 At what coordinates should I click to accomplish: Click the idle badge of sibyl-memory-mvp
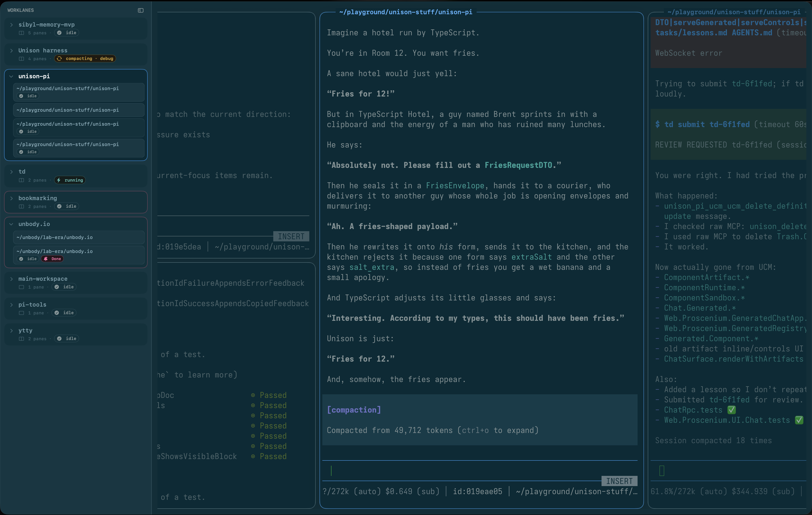click(67, 33)
